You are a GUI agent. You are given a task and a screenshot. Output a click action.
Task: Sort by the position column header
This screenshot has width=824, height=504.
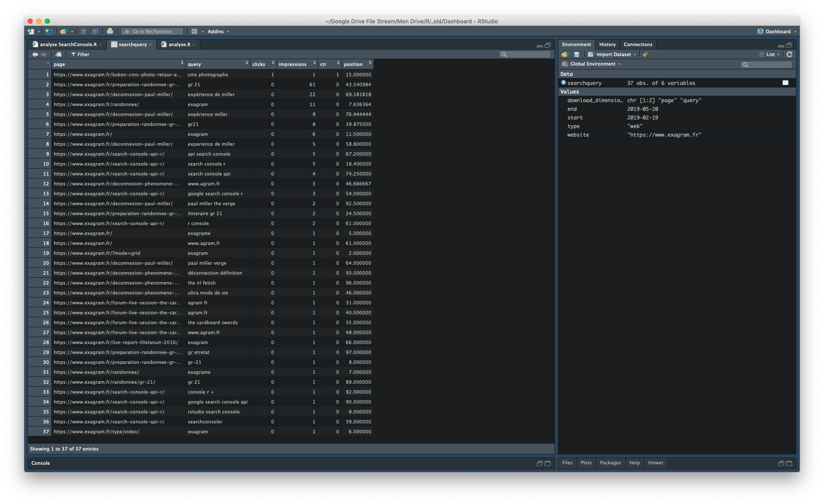(x=357, y=64)
